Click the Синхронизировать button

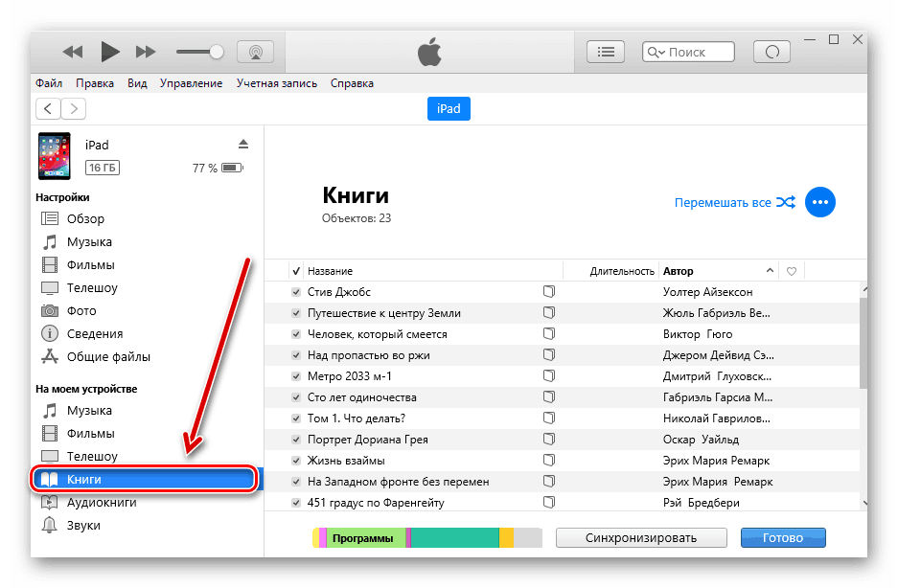point(641,537)
